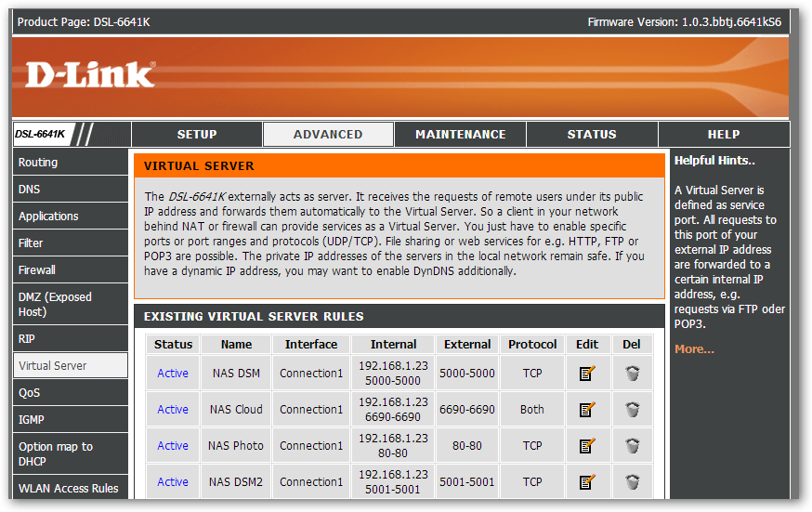
Task: Click internal 192.168.1.23 6690-6690 cell
Action: (x=393, y=410)
